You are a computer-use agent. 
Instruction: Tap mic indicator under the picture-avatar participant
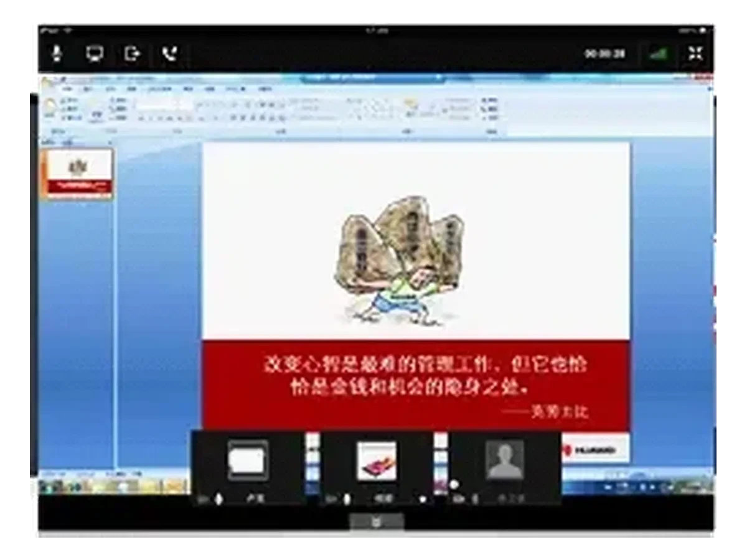tap(347, 499)
